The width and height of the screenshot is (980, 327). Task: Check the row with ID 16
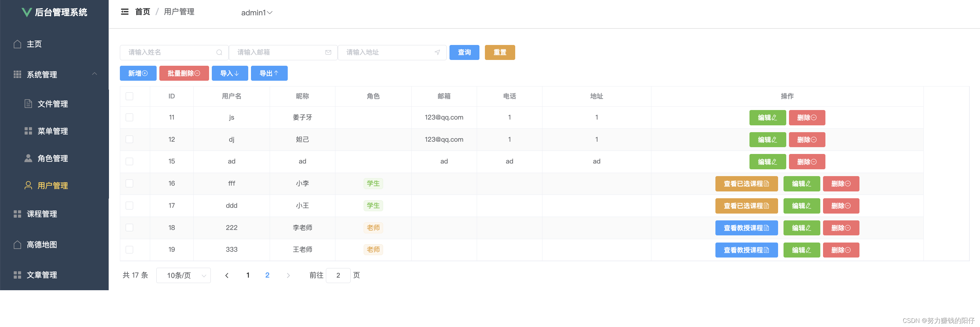(129, 184)
